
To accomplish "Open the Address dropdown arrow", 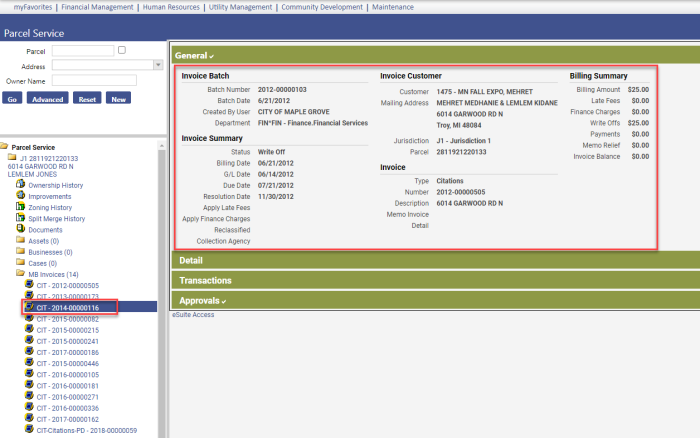I will (158, 65).
